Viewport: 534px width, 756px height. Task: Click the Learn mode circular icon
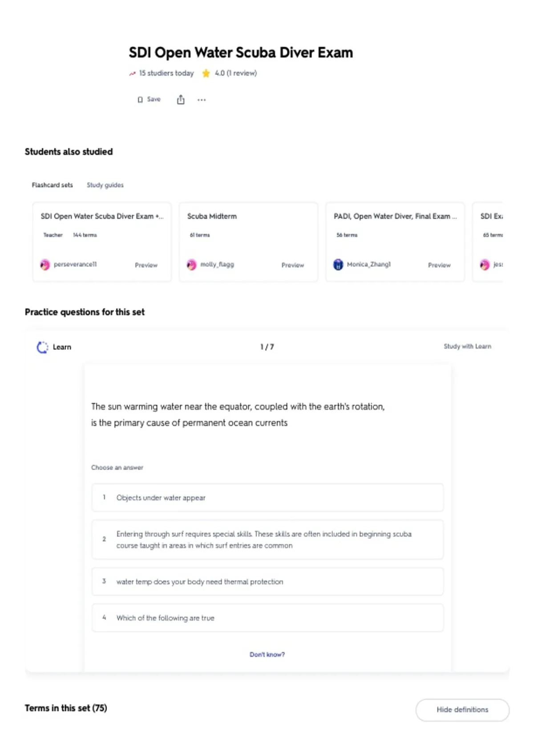coord(42,347)
